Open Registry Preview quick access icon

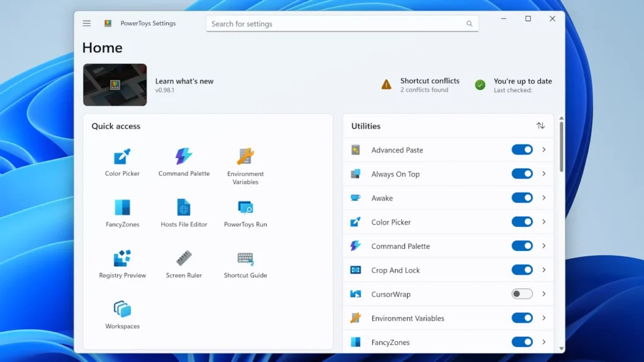coord(122,265)
